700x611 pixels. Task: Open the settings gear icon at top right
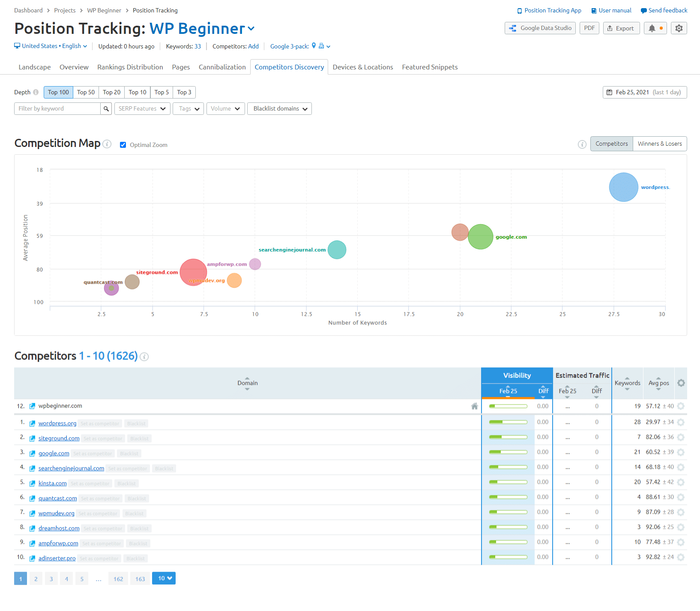point(679,28)
